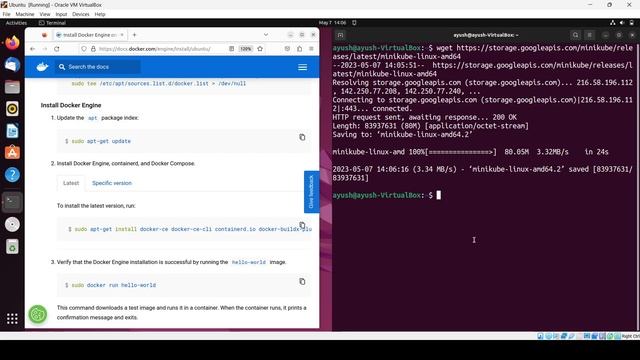This screenshot has width=640, height=360.
Task: Click the Firefox URL address bar
Action: [x=155, y=49]
